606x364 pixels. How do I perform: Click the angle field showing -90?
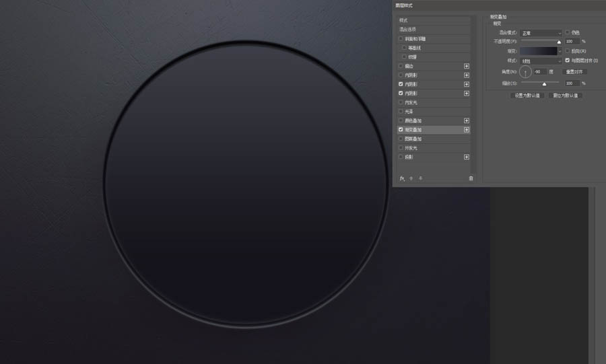click(x=540, y=72)
